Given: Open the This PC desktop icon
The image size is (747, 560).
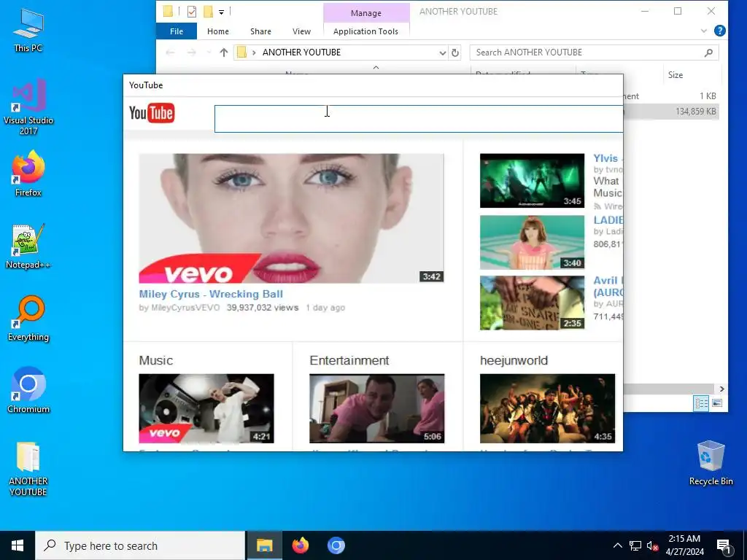Looking at the screenshot, I should (28, 29).
